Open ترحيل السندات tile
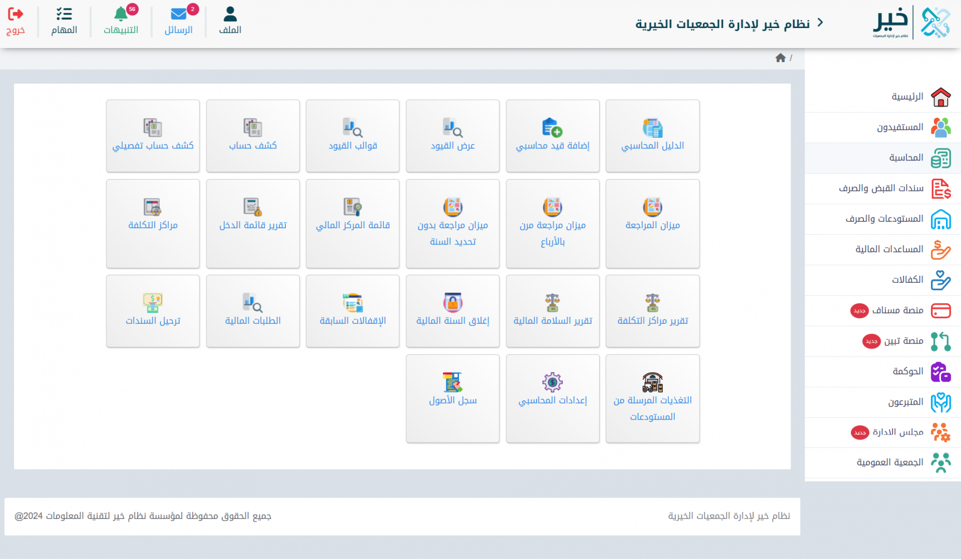The width and height of the screenshot is (961, 560). [153, 311]
